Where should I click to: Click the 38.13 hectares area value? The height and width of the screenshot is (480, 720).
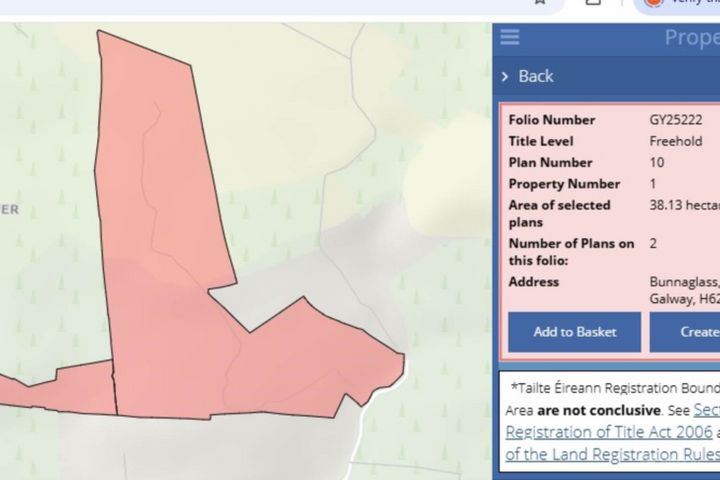pos(685,205)
